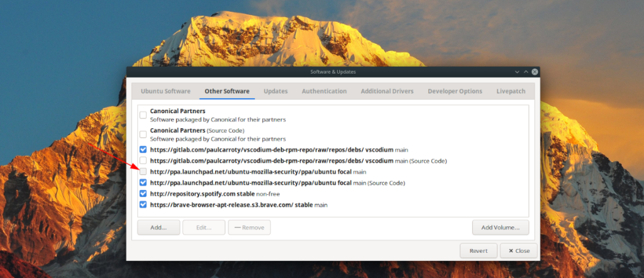Viewport: 644px width, 278px height.
Task: Select the spotify 'non-free' repository row text
Action: point(215,194)
